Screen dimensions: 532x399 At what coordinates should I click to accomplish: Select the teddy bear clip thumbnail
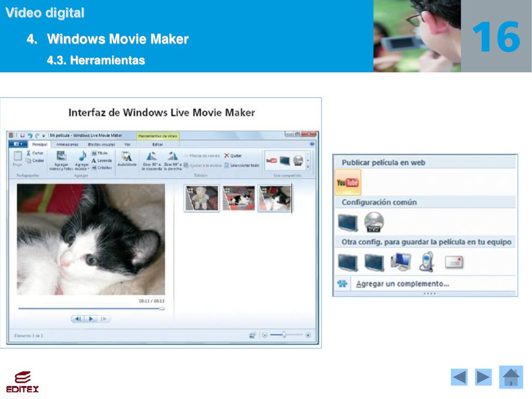[x=202, y=198]
